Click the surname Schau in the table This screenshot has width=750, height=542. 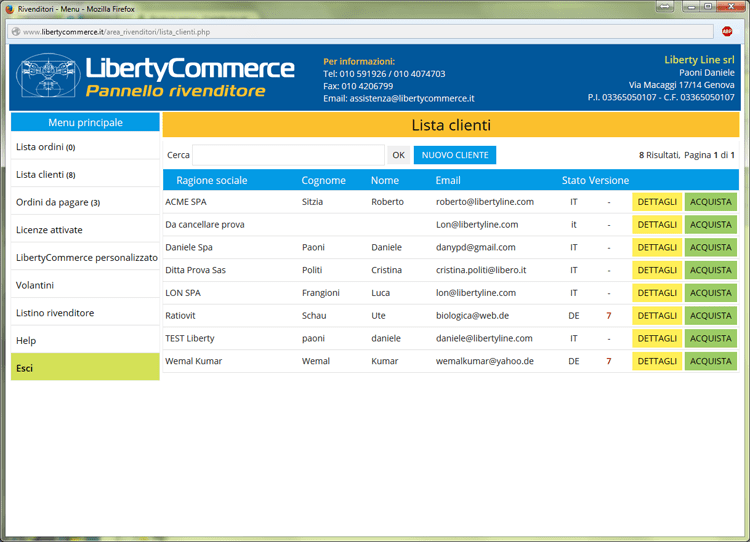point(314,316)
